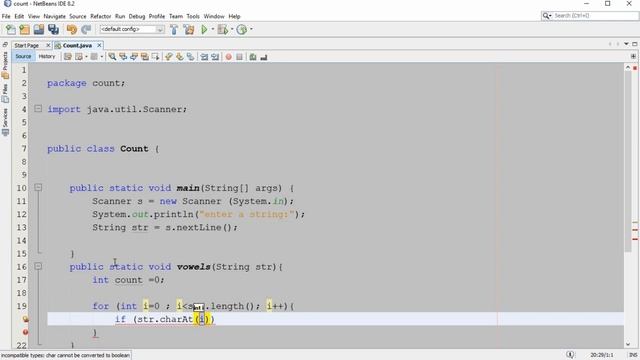Click Find Next Occurrence icon

[134, 57]
